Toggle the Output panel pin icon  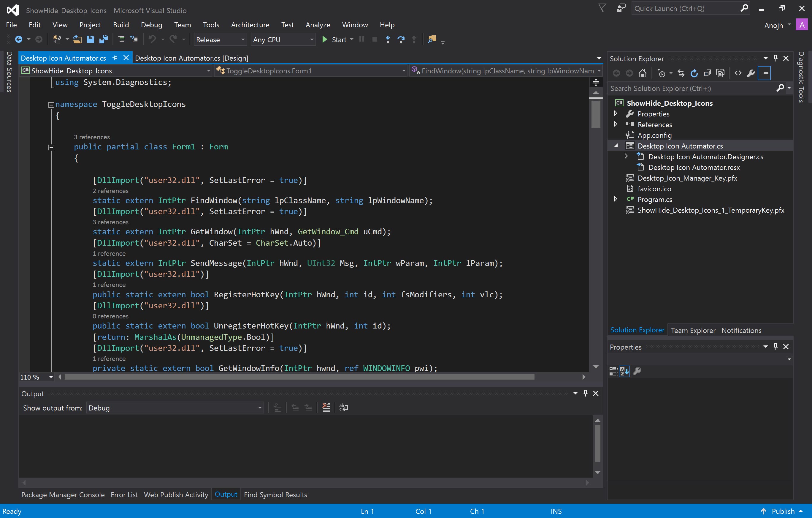[585, 392]
